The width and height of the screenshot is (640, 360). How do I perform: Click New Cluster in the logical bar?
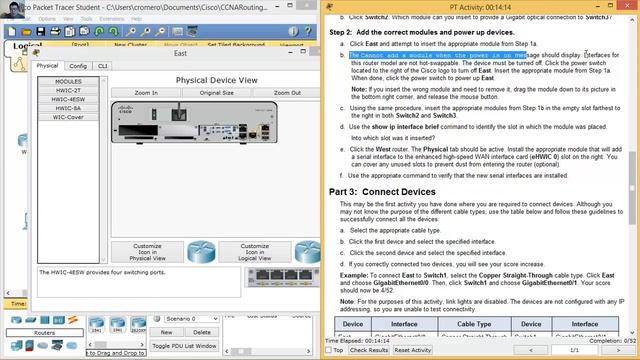[x=130, y=44]
